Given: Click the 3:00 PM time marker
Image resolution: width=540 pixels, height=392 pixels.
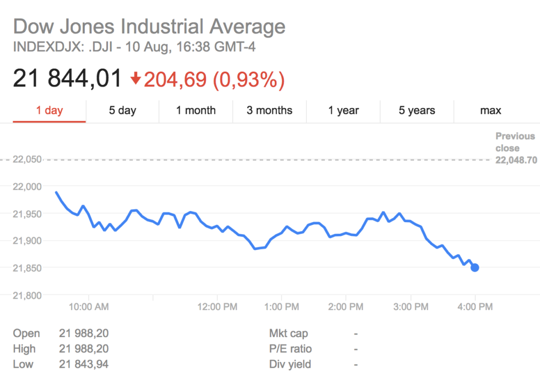Looking at the screenshot, I should click(x=411, y=306).
